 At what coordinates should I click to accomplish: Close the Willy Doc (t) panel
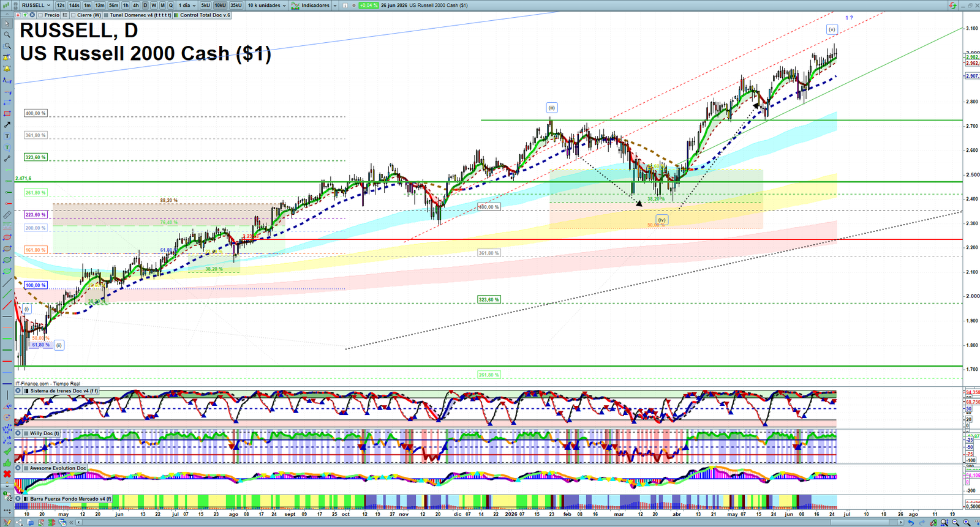pyautogui.click(x=18, y=433)
